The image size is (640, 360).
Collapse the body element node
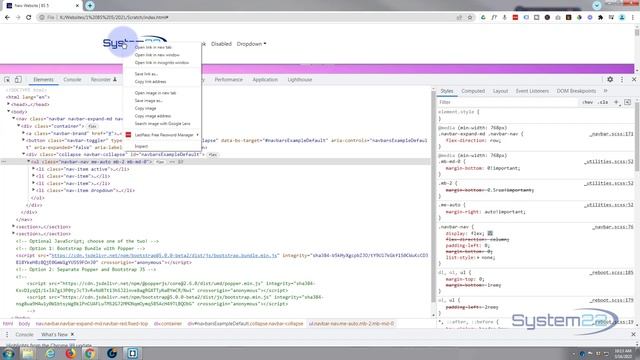9,111
